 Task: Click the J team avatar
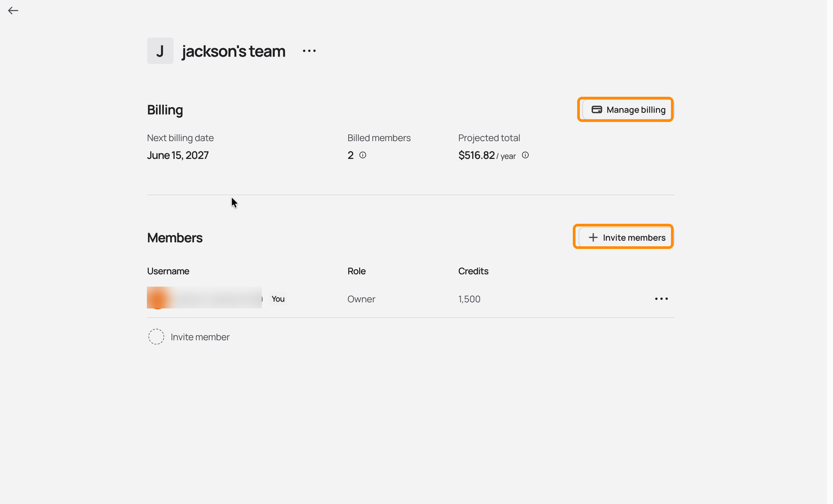pos(160,51)
